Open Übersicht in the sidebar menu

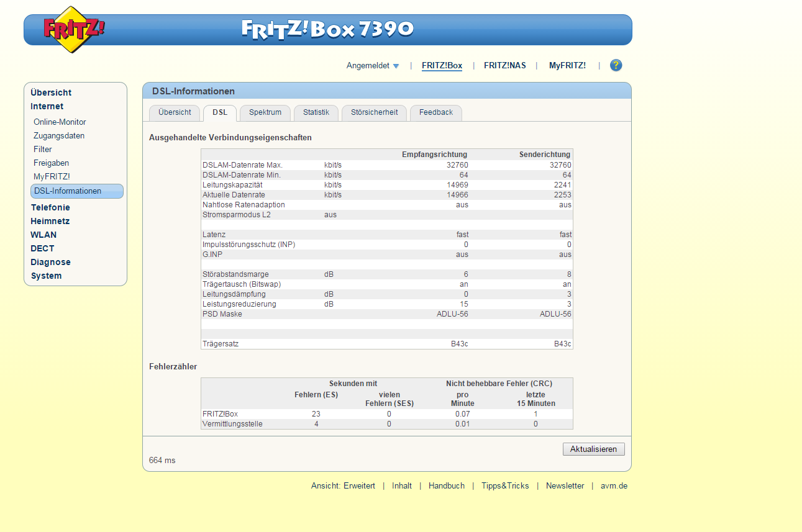pos(51,92)
